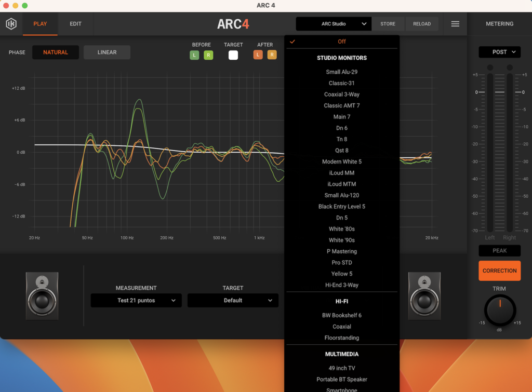Select Linear phase mode
This screenshot has height=392, width=532.
coord(107,52)
